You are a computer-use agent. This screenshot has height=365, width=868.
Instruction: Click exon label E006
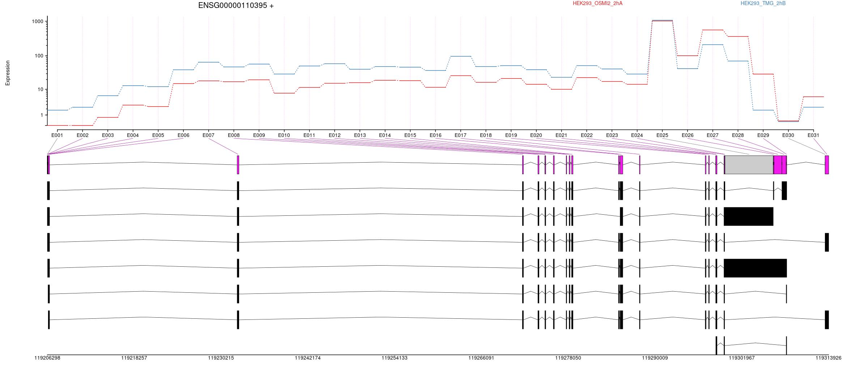(183, 136)
